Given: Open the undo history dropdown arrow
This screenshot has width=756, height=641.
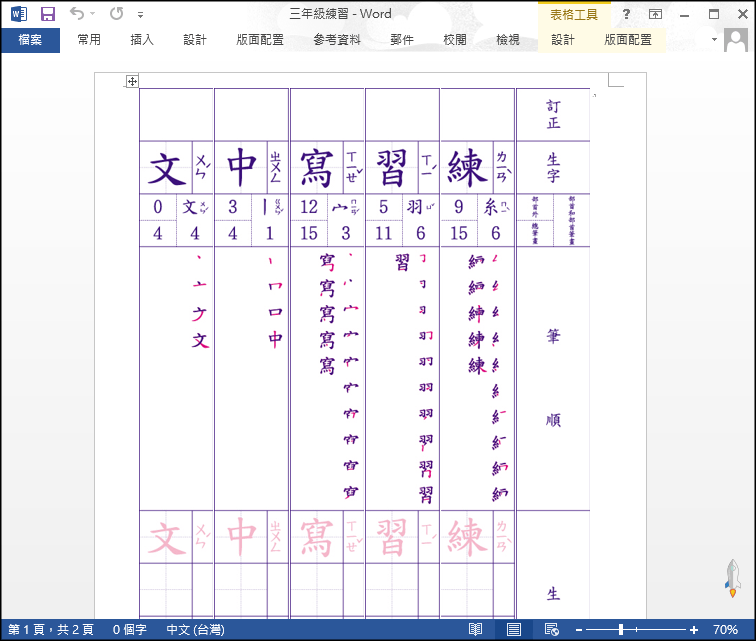Looking at the screenshot, I should 93,14.
